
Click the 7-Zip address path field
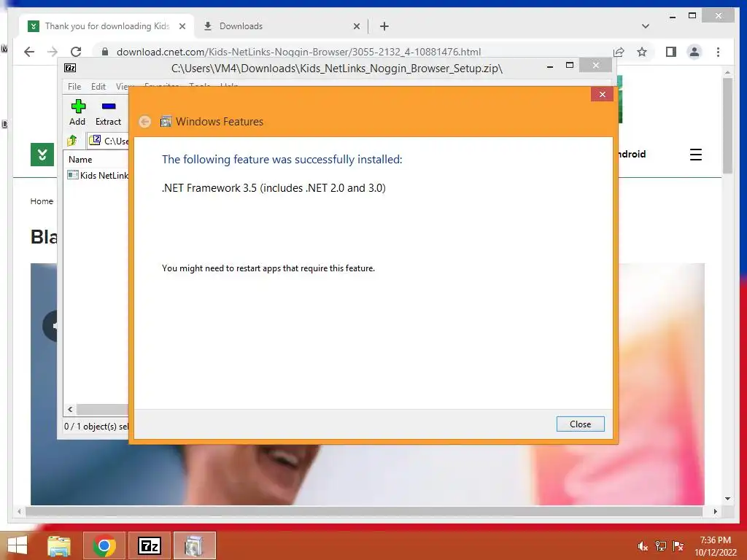[x=108, y=141]
